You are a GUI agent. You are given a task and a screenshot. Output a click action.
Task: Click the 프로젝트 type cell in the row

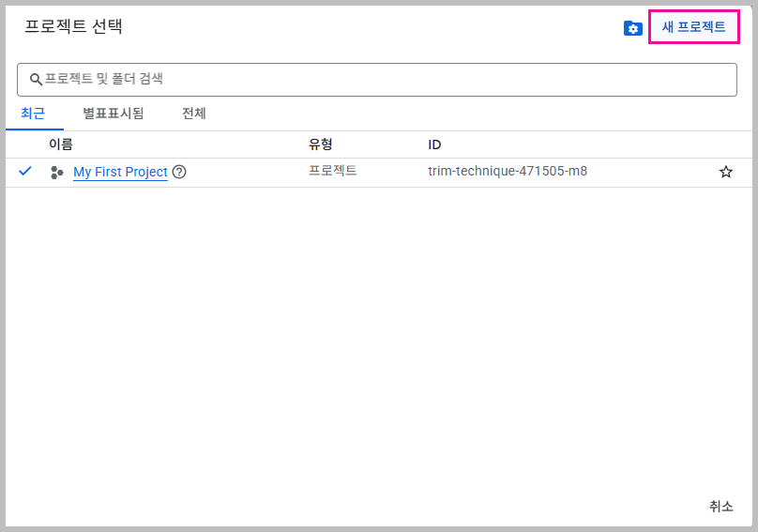click(332, 172)
